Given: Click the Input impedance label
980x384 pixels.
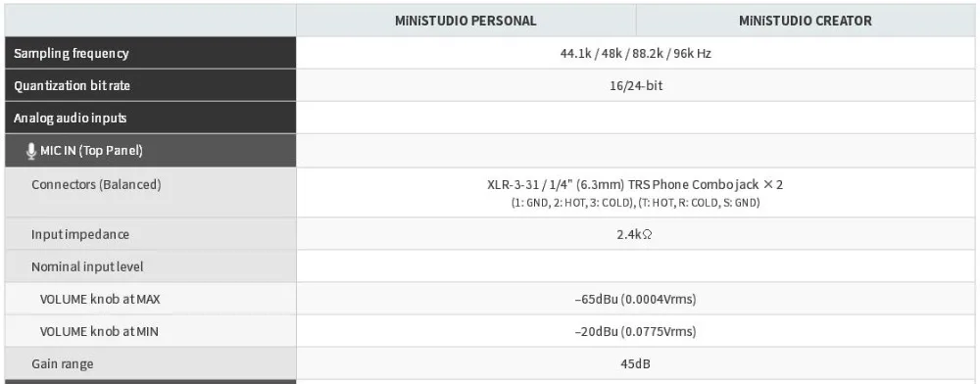Looking at the screenshot, I should point(80,235).
